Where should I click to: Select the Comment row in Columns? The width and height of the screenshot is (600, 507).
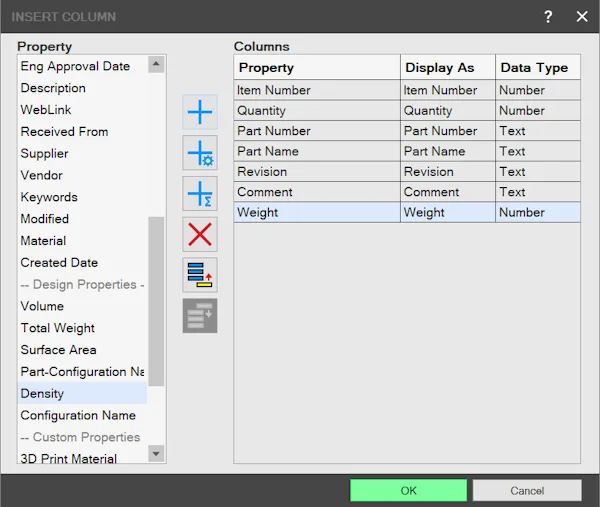click(407, 192)
